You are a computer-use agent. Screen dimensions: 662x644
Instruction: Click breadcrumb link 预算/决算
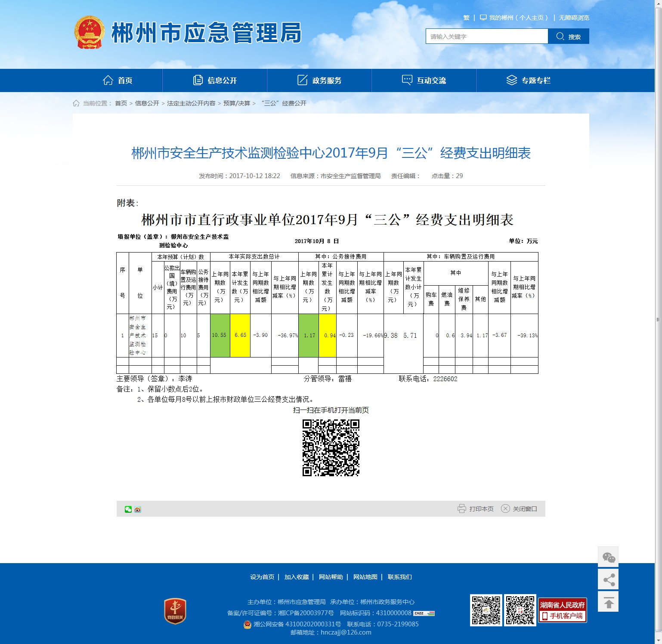tap(237, 103)
